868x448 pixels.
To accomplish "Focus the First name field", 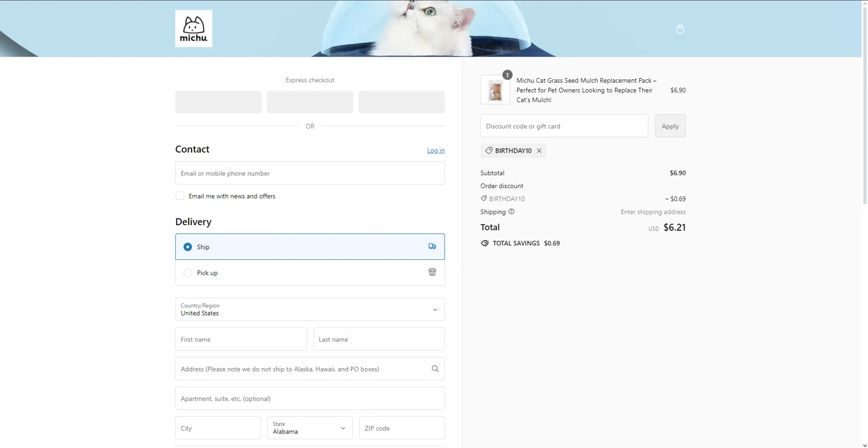I will point(241,339).
